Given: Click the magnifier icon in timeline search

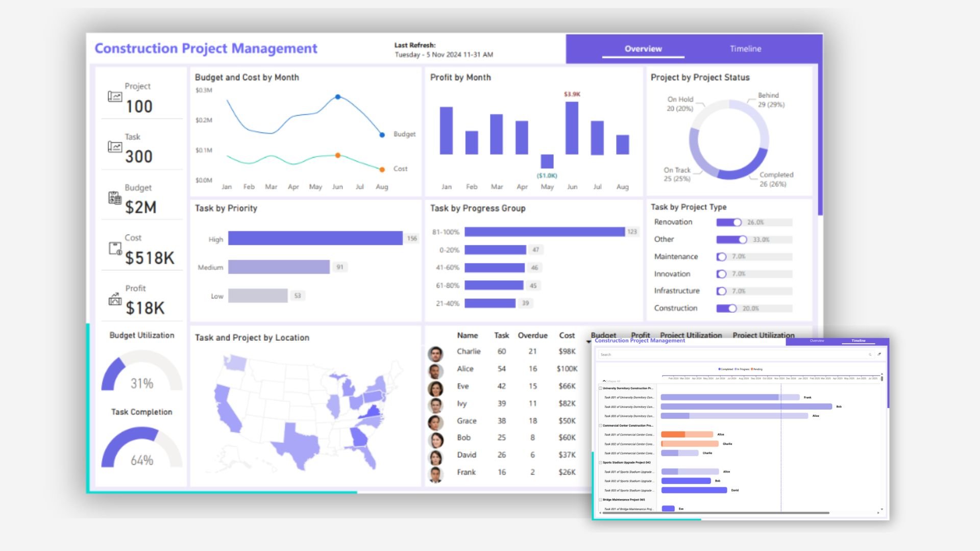Looking at the screenshot, I should 870,354.
